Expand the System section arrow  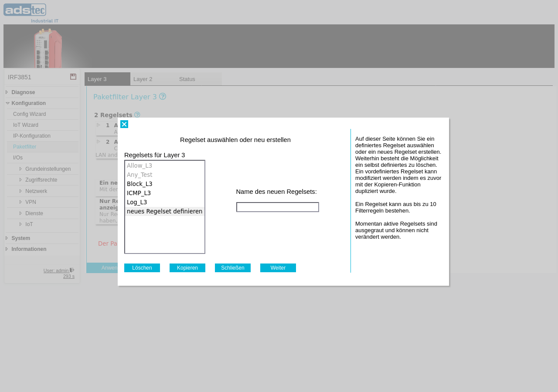pyautogui.click(x=7, y=238)
